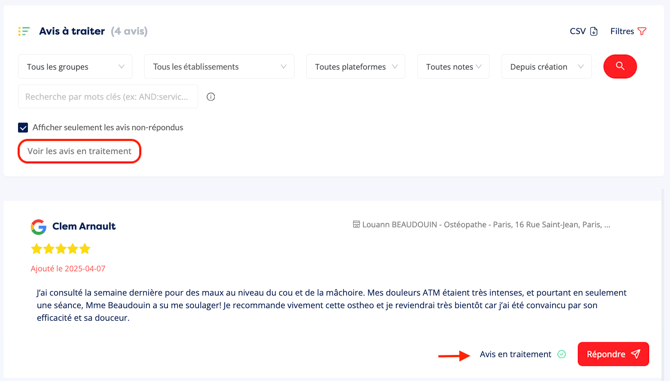Viewport: 670px width, 381px height.
Task: Show keyword search info tooltip icon
Action: coord(211,97)
